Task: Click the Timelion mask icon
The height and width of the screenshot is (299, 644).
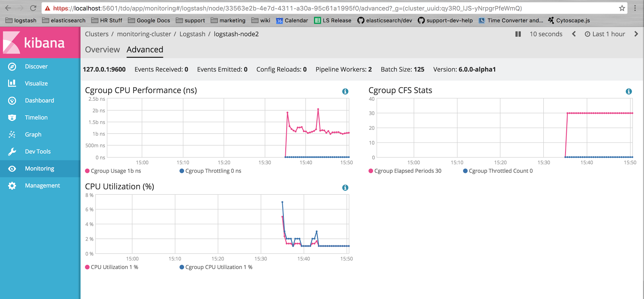Action: [12, 118]
